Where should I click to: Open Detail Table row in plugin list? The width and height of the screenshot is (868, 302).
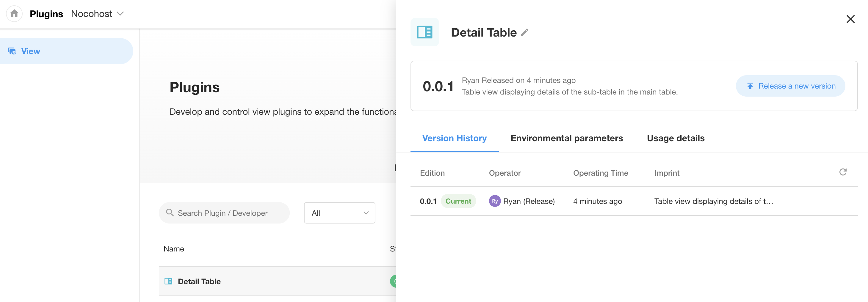click(277, 281)
